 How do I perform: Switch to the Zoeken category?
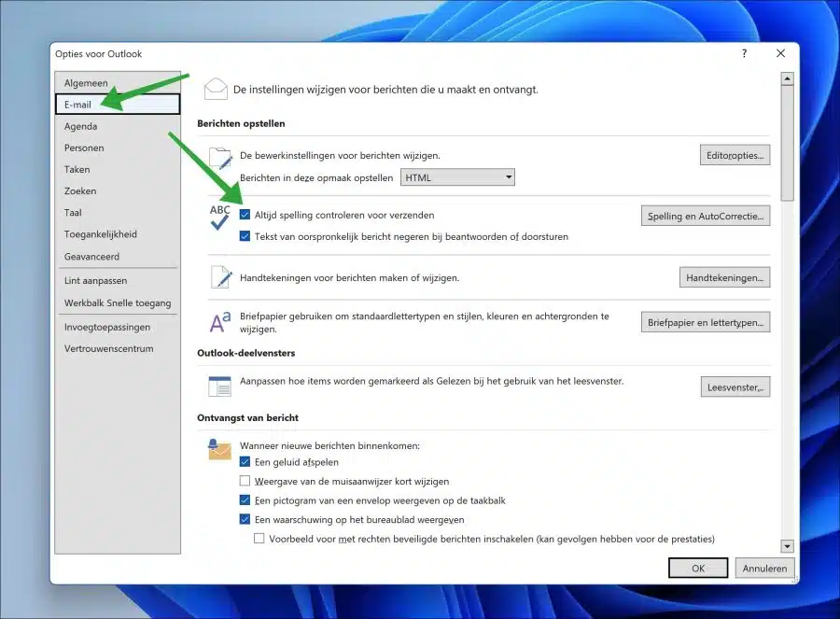(118, 190)
